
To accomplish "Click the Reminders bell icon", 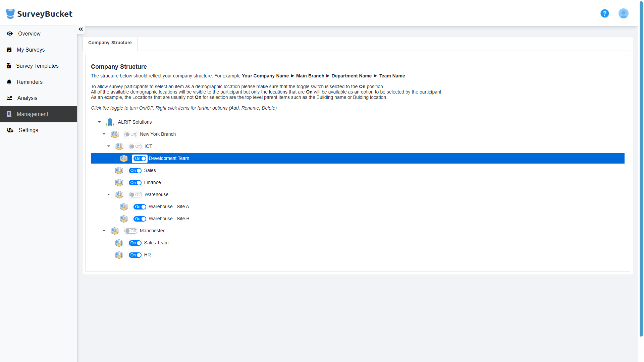I will (x=9, y=82).
